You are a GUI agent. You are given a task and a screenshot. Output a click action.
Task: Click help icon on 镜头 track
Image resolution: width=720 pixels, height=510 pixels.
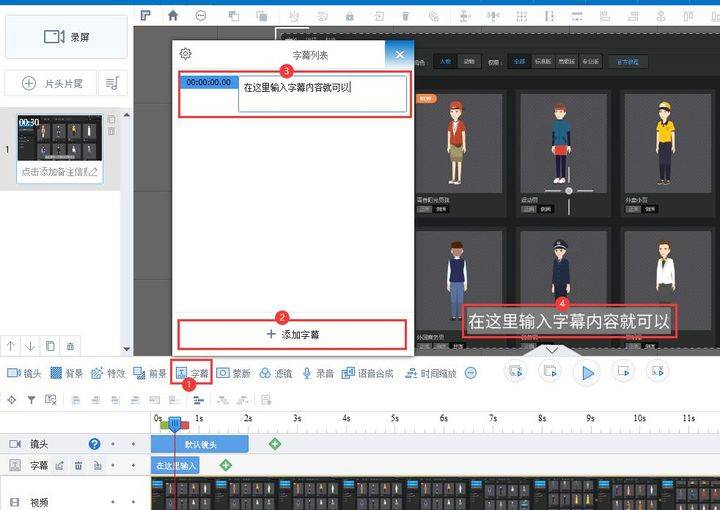click(94, 443)
